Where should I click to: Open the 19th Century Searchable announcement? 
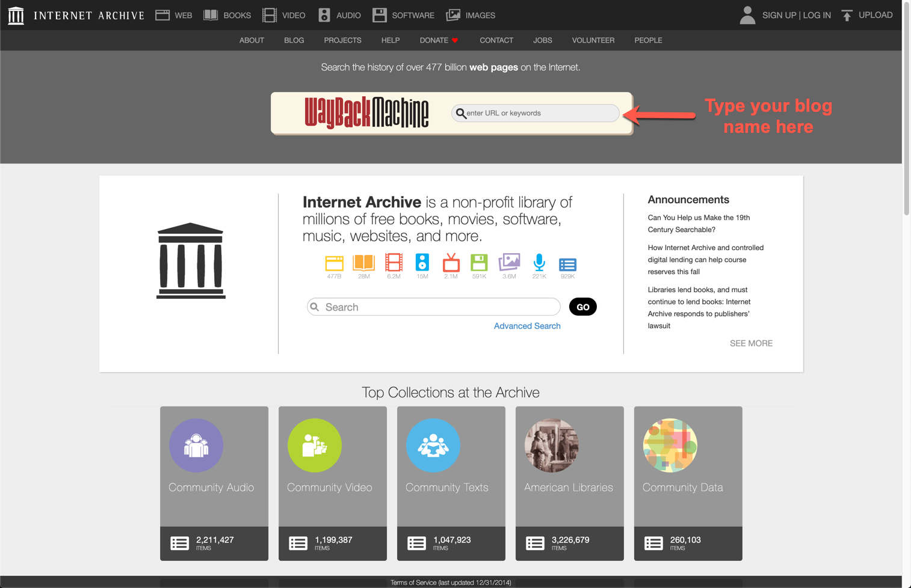click(x=699, y=224)
